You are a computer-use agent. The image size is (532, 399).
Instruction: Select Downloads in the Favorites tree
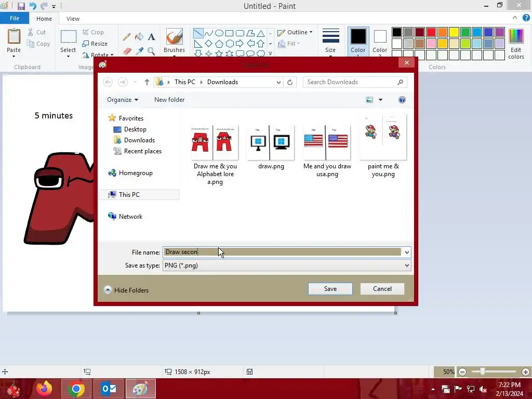[x=139, y=140]
